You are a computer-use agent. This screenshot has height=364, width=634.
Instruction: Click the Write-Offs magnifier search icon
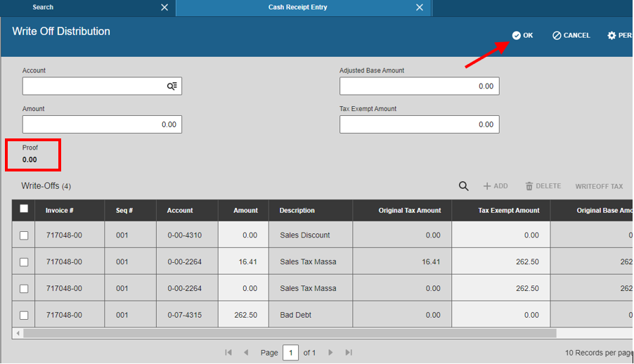[x=463, y=186]
